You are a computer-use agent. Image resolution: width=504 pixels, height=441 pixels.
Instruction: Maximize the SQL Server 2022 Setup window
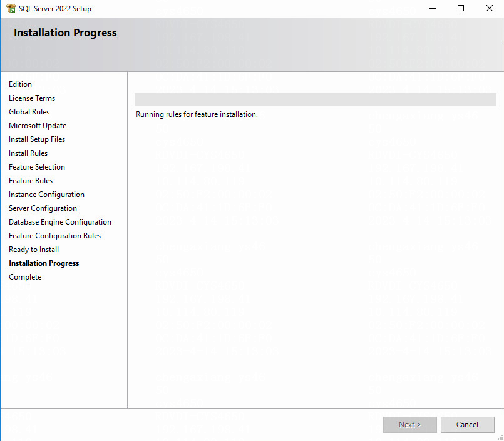tap(461, 9)
